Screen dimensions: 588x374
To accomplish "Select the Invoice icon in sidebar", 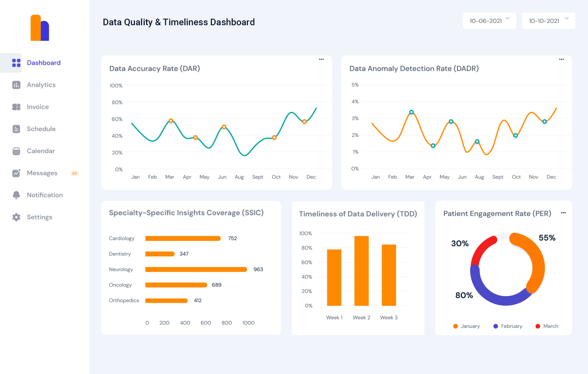I will coord(16,107).
